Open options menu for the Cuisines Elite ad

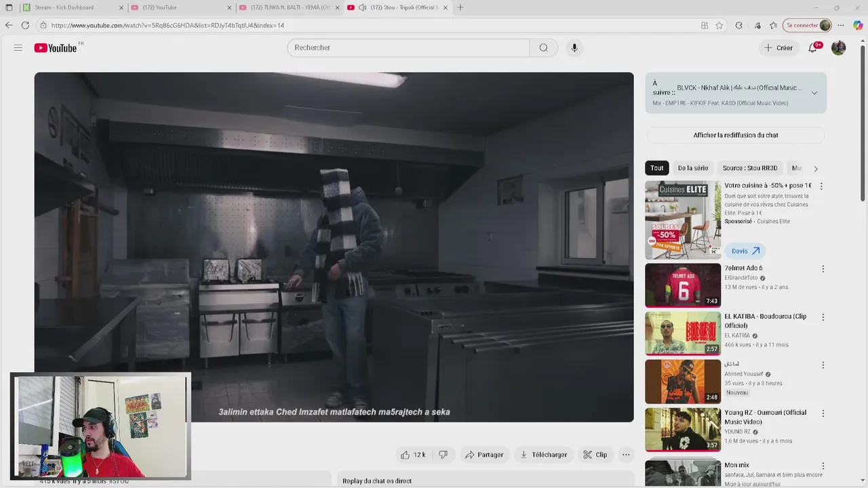pyautogui.click(x=821, y=186)
